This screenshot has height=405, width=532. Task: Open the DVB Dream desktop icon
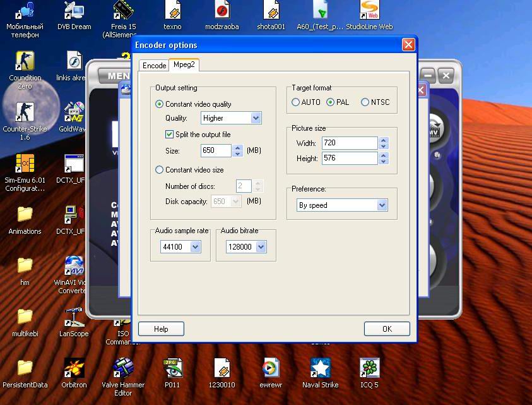[x=74, y=11]
